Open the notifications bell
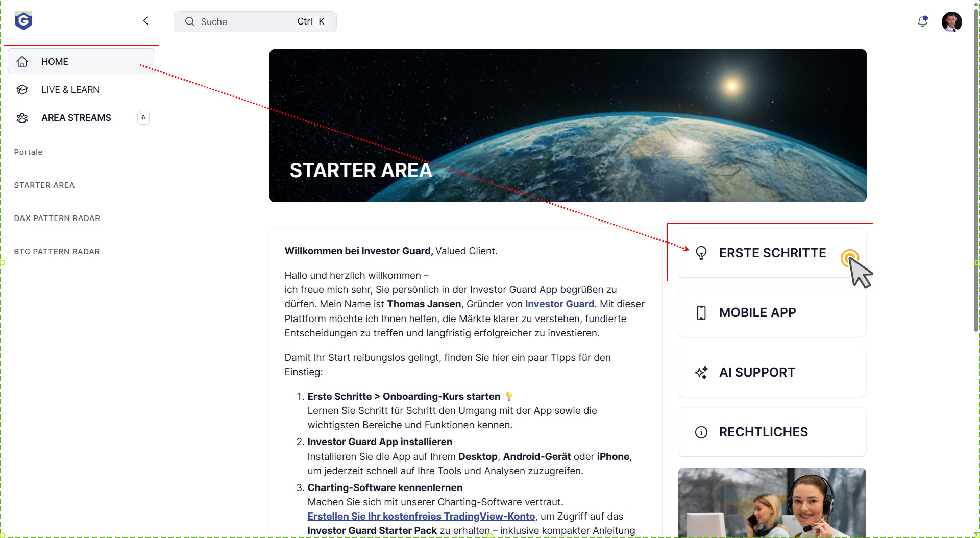This screenshot has width=980, height=538. point(922,21)
